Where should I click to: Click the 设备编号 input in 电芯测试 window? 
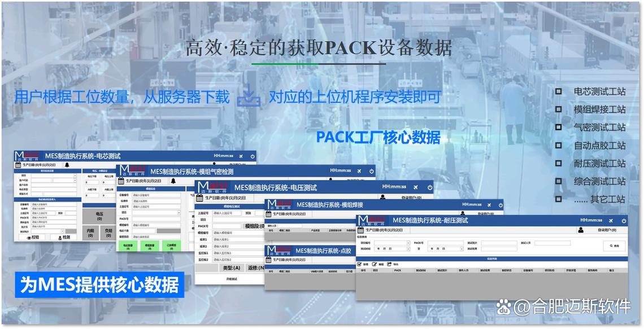tap(54, 204)
